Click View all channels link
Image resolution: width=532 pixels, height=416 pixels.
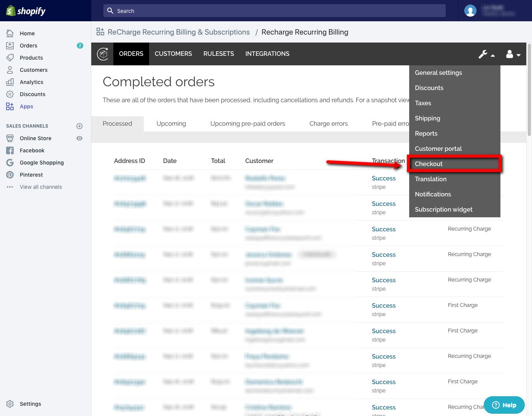click(x=41, y=187)
